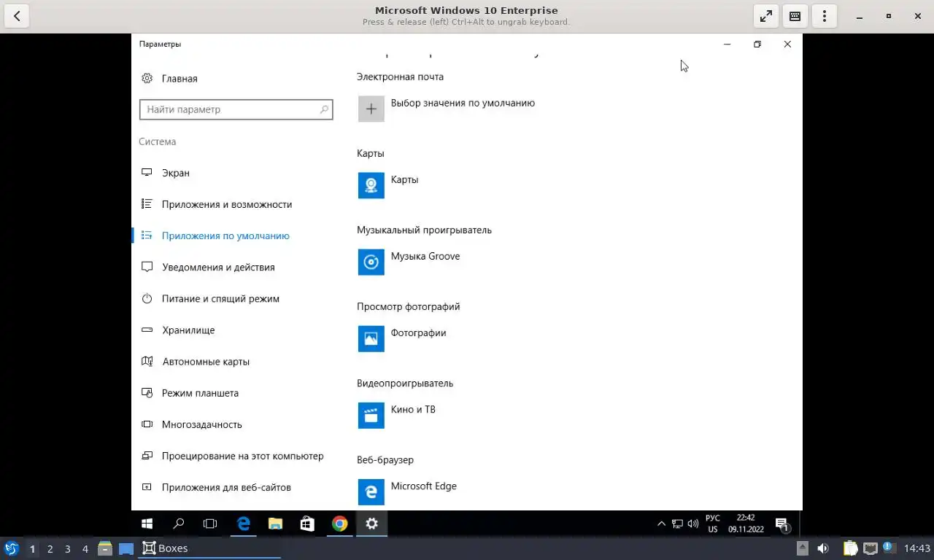This screenshot has width=934, height=560.
Task: Click the plus icon under Электронная почта
Action: (371, 109)
